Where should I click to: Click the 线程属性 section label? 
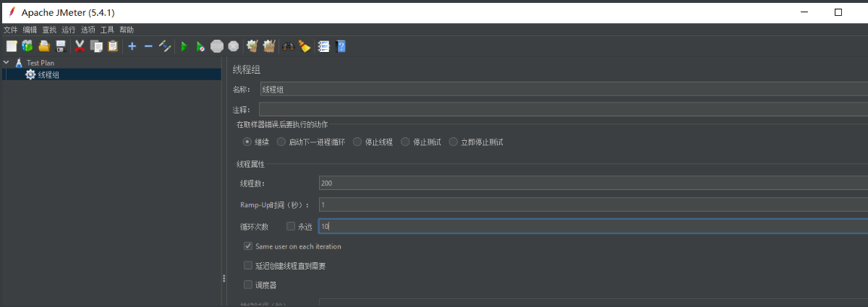click(250, 164)
